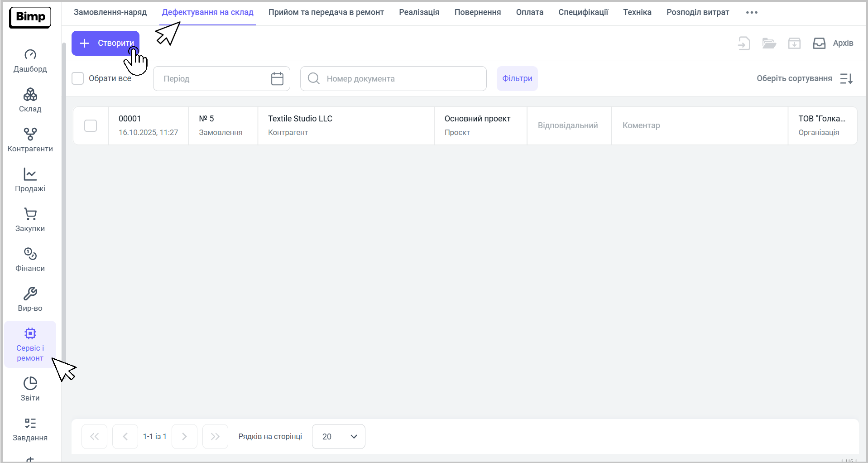This screenshot has height=463, width=868.
Task: Select the checkbox for document 00001
Action: pos(91,125)
